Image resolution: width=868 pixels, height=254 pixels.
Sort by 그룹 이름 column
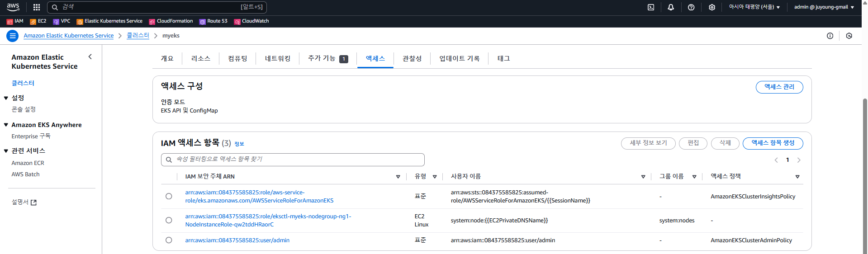(694, 177)
